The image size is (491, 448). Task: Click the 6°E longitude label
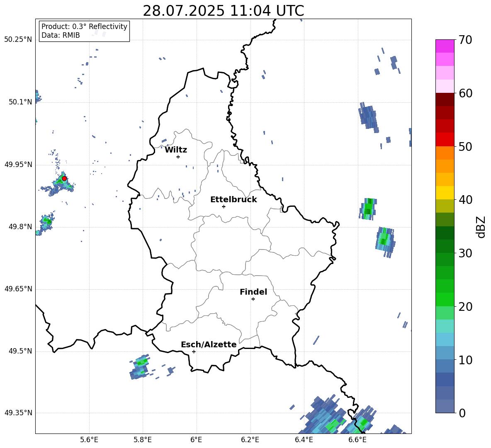click(196, 440)
